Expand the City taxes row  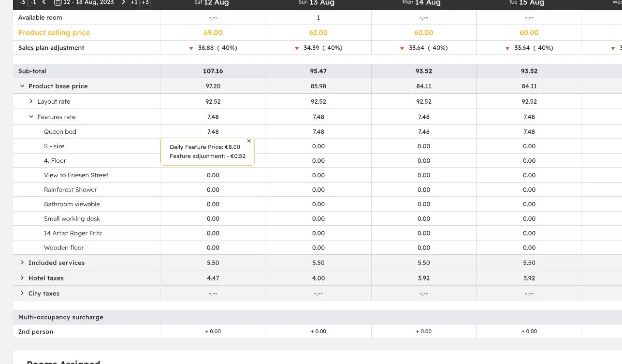point(22,294)
